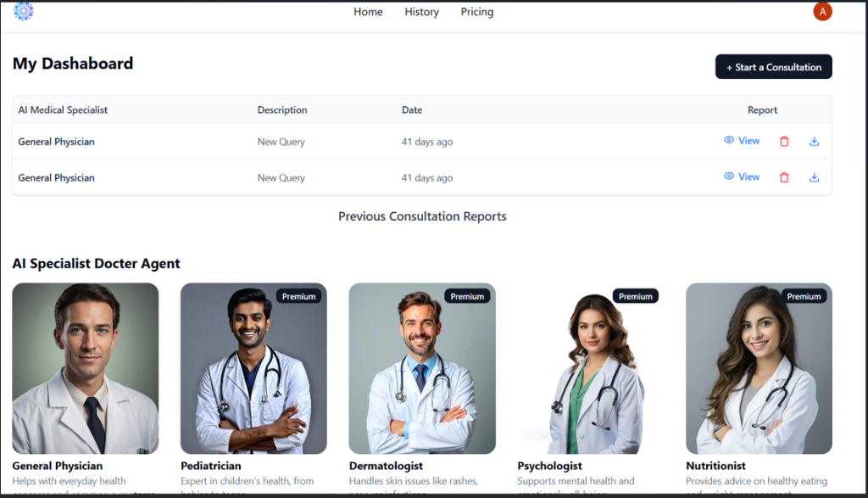This screenshot has width=868, height=498.
Task: Select the General Physician doctor photo
Action: pyautogui.click(x=86, y=368)
